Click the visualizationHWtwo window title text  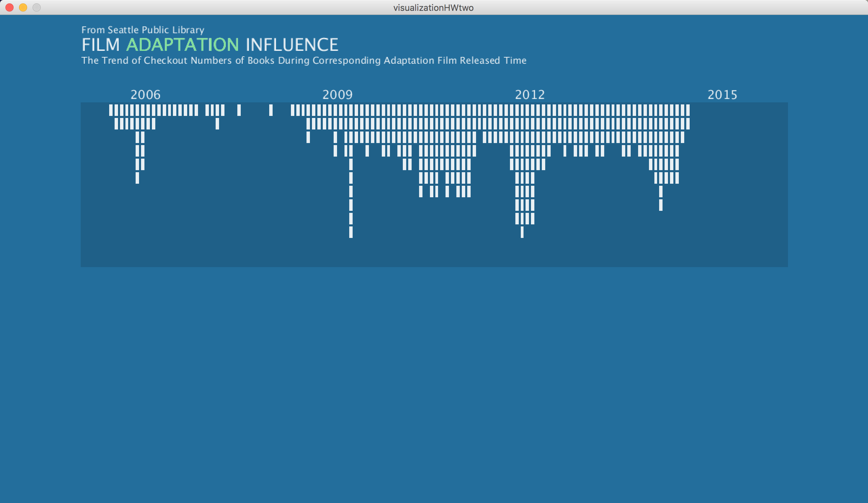(x=433, y=7)
